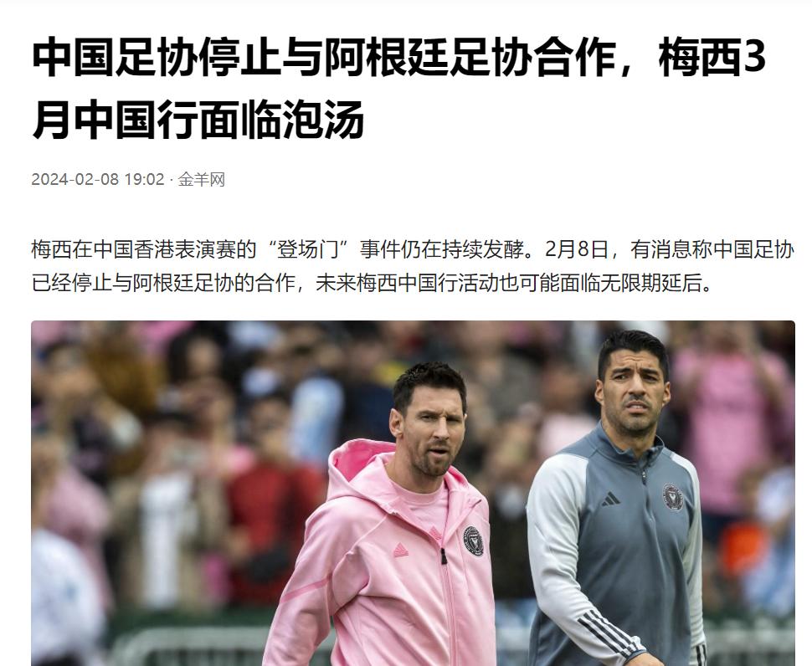
Task: Click the Inter Miami crest on grey jacket
Action: coord(673,497)
